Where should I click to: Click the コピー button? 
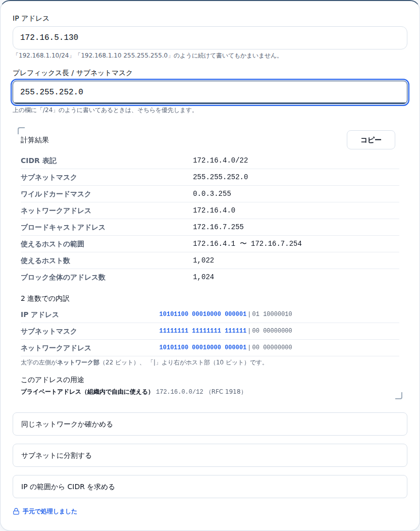point(371,140)
